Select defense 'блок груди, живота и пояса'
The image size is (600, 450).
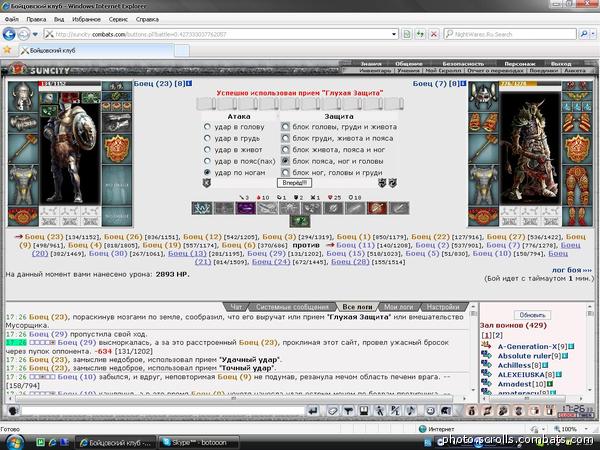(285, 138)
